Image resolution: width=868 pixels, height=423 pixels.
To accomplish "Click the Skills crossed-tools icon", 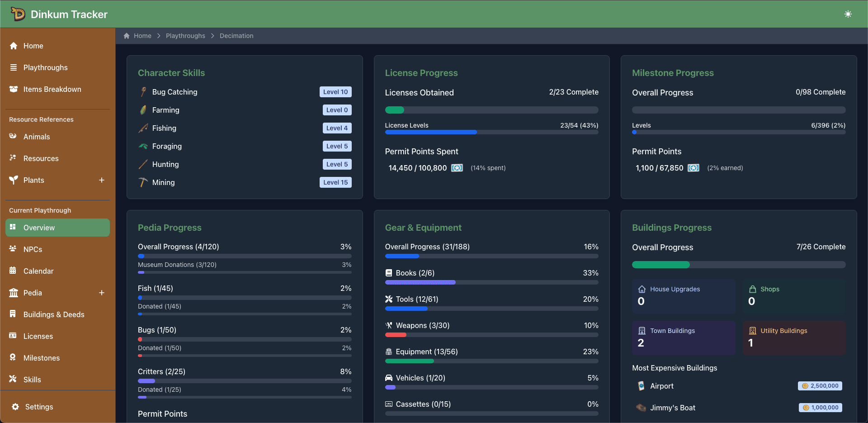I will (x=13, y=379).
